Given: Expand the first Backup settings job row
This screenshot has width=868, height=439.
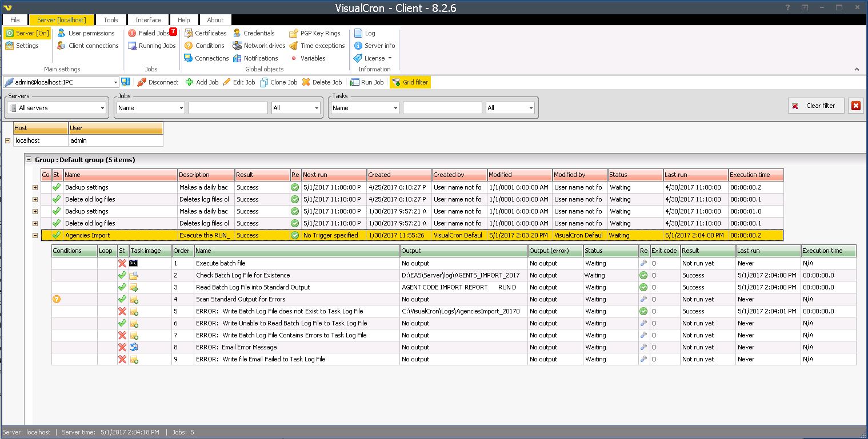Looking at the screenshot, I should tap(35, 187).
